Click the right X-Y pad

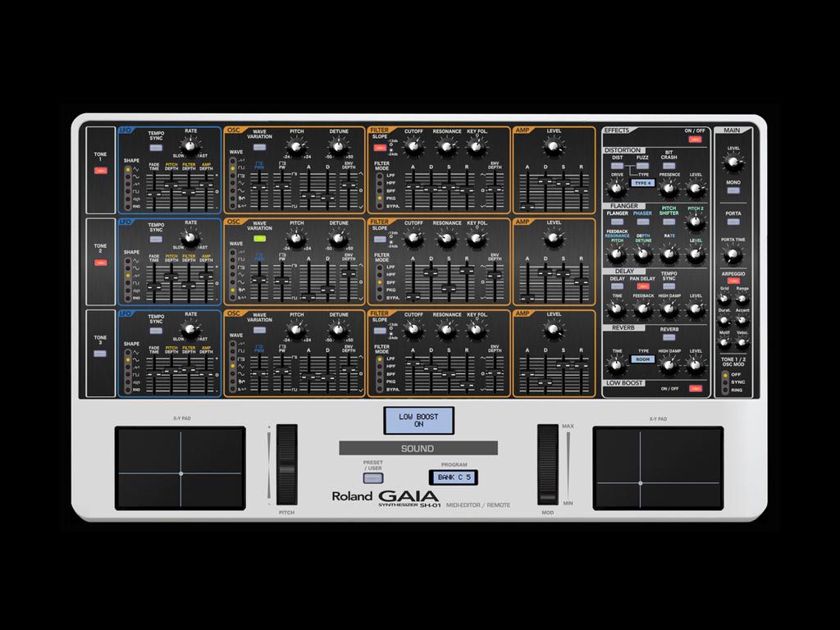[x=658, y=468]
